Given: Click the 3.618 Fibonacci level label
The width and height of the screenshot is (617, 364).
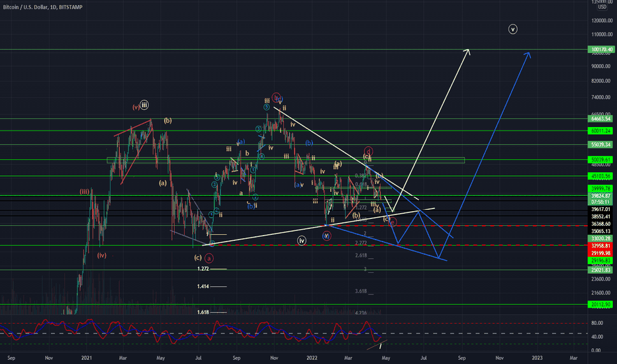Looking at the screenshot, I should tap(361, 291).
